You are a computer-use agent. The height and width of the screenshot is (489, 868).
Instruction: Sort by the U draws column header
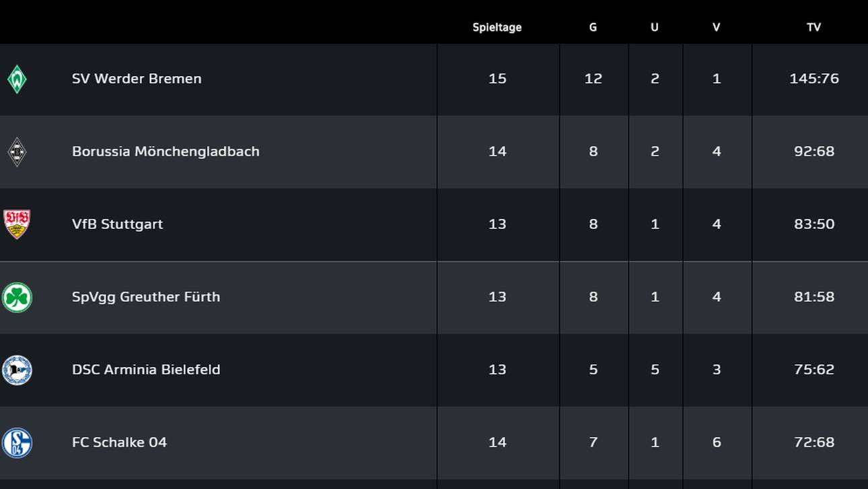coord(655,28)
